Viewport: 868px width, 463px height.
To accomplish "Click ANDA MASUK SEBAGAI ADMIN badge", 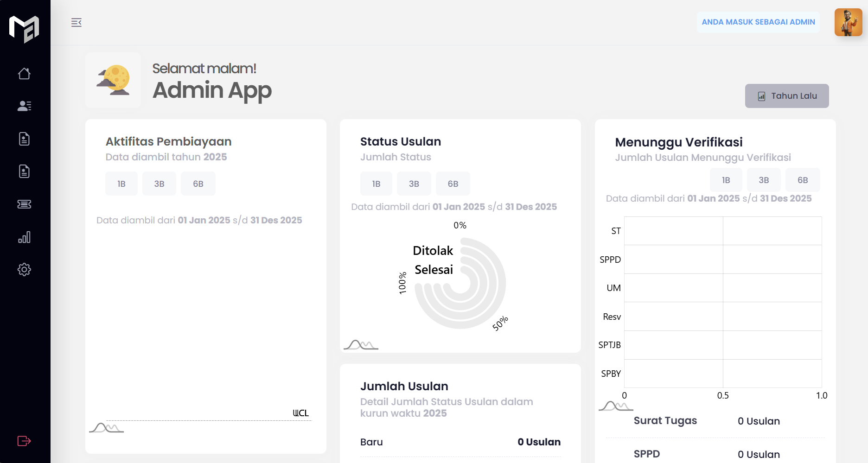I will 758,22.
